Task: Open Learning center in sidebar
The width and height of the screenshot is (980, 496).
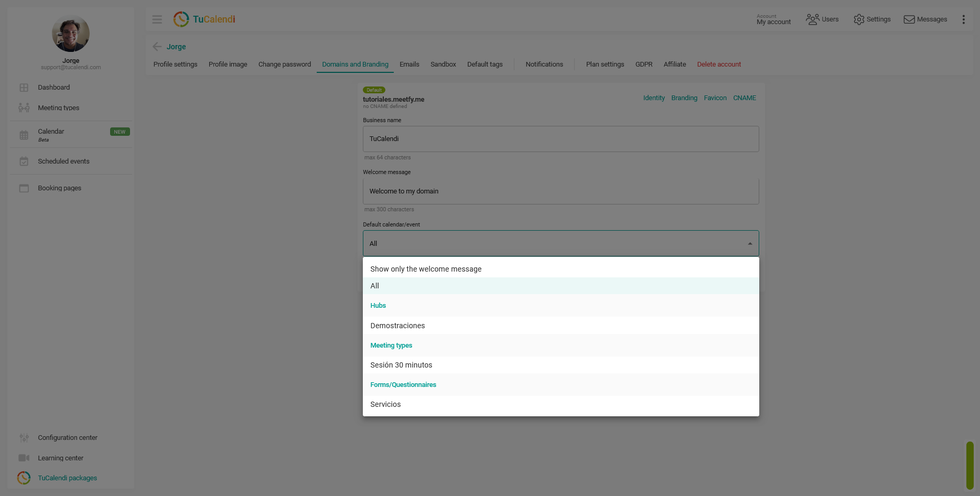Action: click(60, 458)
